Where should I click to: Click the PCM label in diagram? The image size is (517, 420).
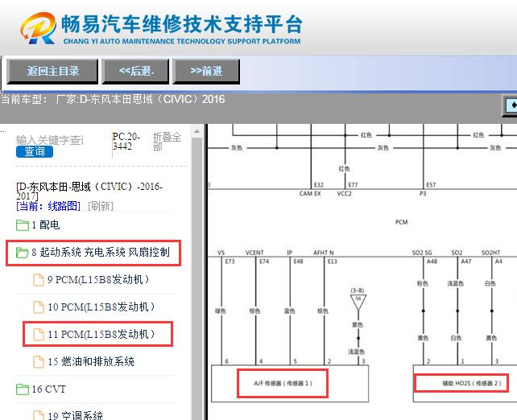click(x=401, y=222)
